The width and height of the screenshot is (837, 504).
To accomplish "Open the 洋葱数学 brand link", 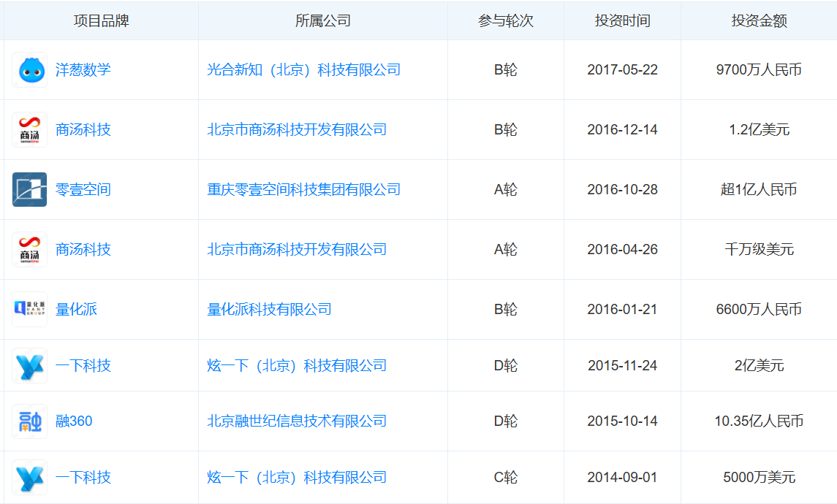I will (83, 70).
